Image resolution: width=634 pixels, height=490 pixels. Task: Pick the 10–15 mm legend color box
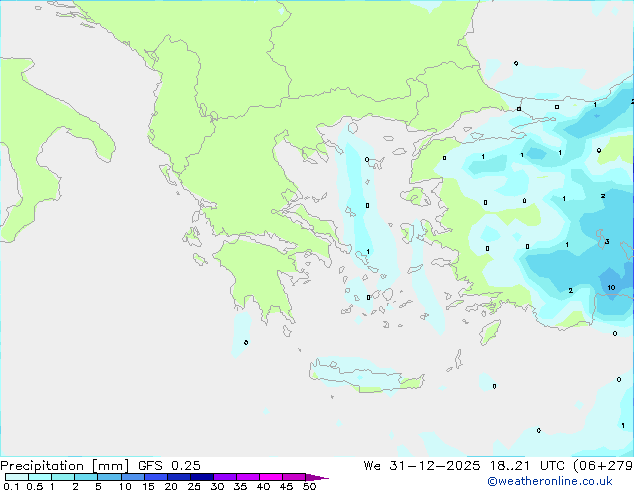pyautogui.click(x=133, y=477)
